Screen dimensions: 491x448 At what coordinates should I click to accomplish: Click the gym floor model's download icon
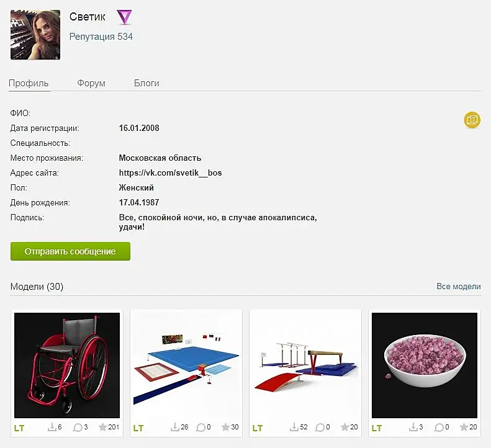pyautogui.click(x=174, y=427)
